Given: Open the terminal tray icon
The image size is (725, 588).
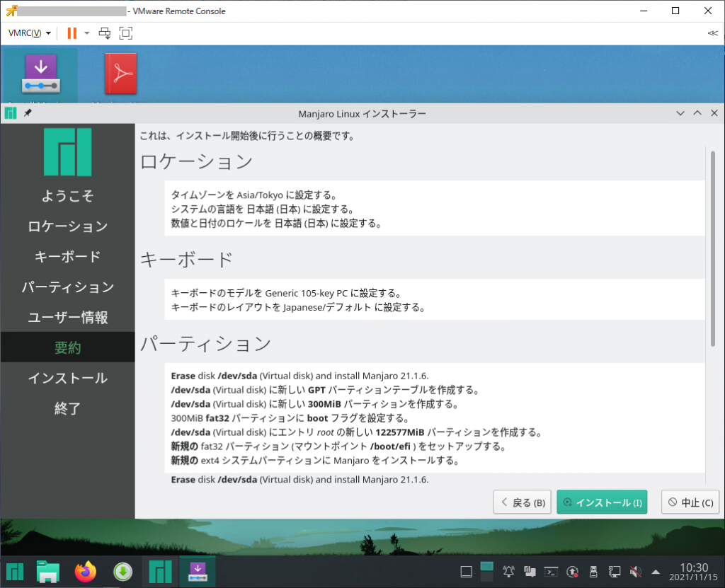Looking at the screenshot, I should point(551,572).
